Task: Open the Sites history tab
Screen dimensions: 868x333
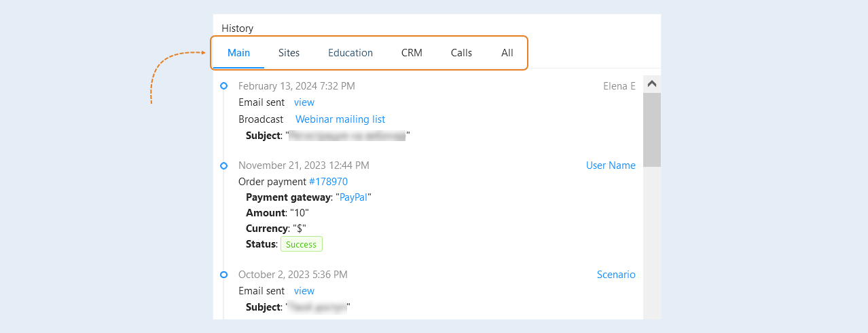Action: (x=289, y=53)
